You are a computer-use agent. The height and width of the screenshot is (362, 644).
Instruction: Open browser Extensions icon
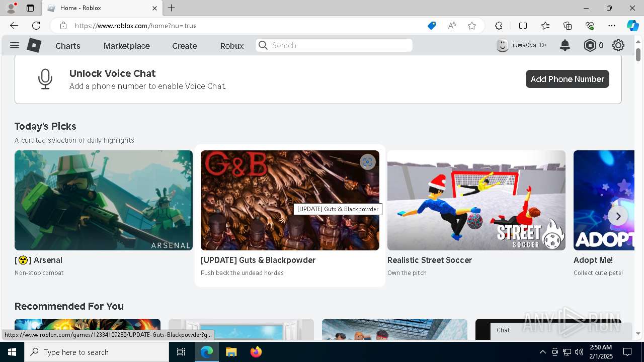[x=499, y=26]
